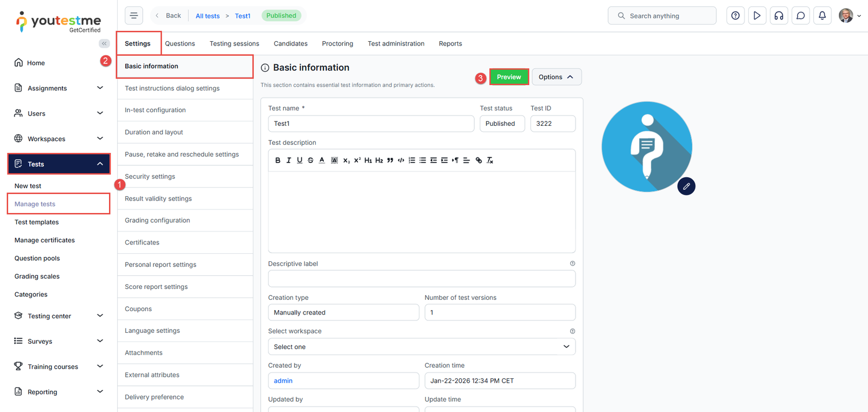The image size is (868, 412).
Task: Open the admin creator link
Action: click(283, 381)
